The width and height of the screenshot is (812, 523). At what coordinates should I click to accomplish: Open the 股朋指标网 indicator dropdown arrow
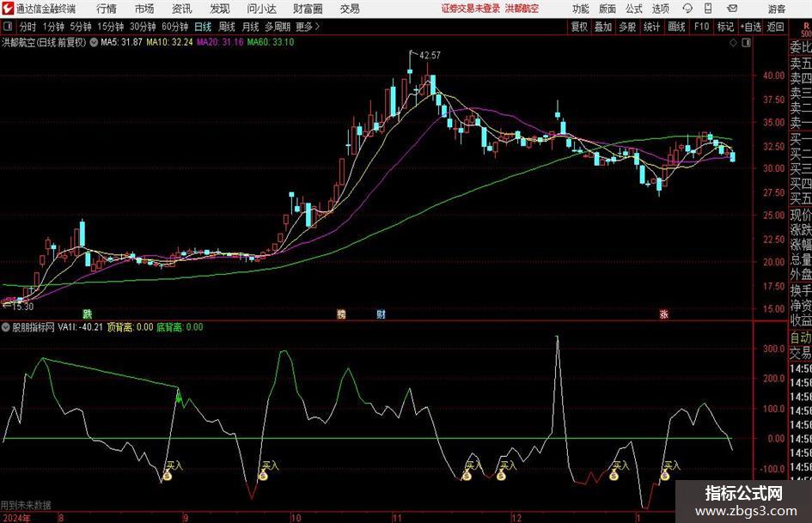coord(6,327)
